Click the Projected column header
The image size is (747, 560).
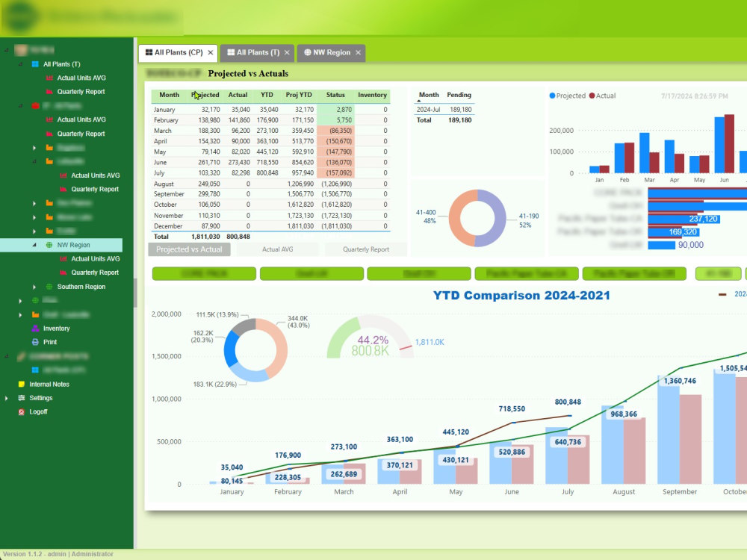(x=205, y=95)
